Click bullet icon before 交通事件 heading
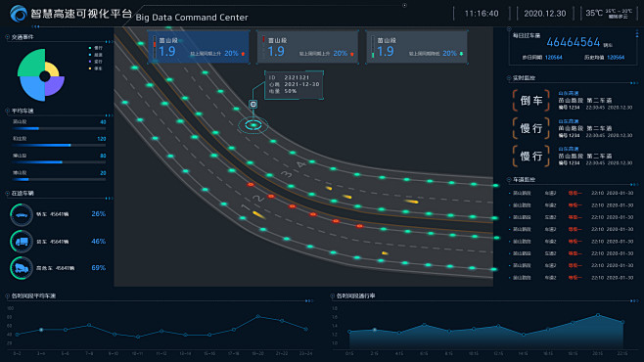Image resolution: width=644 pixels, height=362 pixels. click(x=8, y=37)
